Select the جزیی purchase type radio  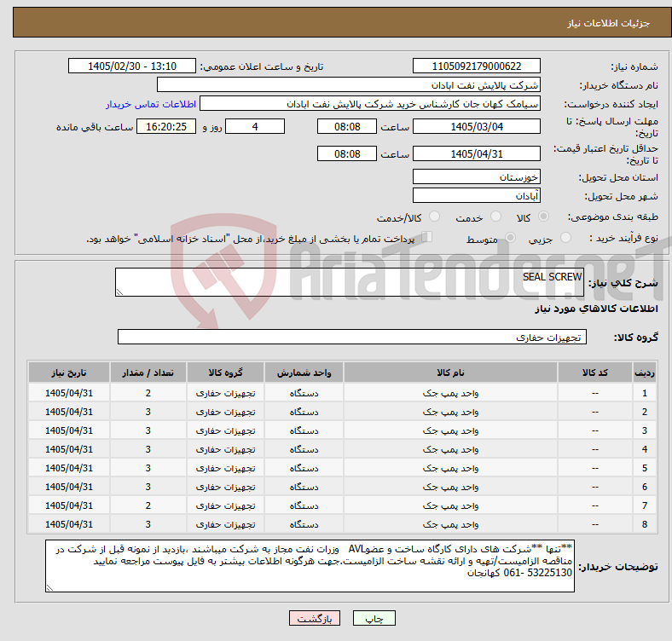tap(565, 237)
